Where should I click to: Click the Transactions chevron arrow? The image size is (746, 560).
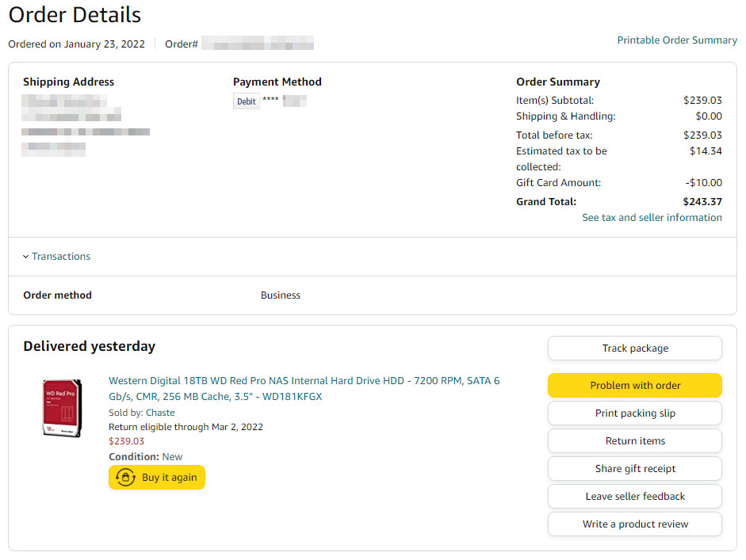(25, 257)
